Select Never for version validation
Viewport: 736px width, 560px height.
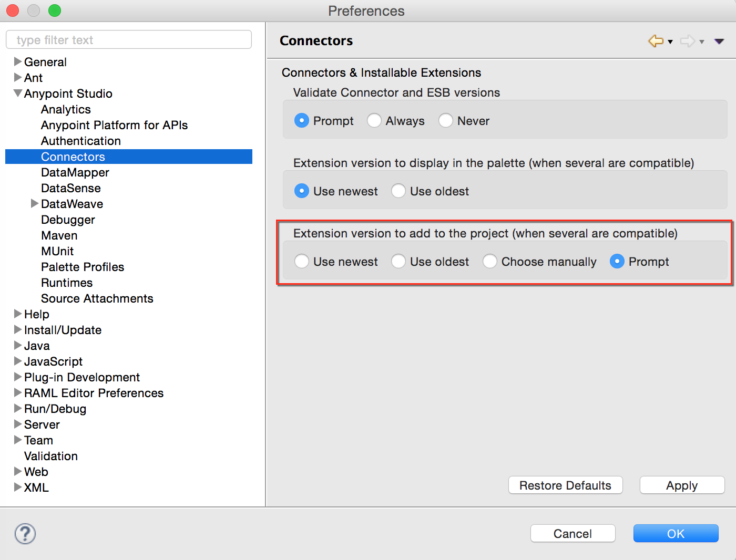tap(446, 120)
